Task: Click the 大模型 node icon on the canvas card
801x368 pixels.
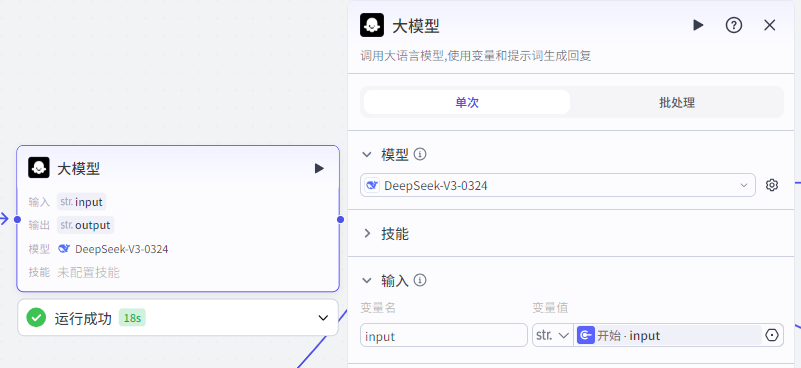Action: tap(39, 168)
